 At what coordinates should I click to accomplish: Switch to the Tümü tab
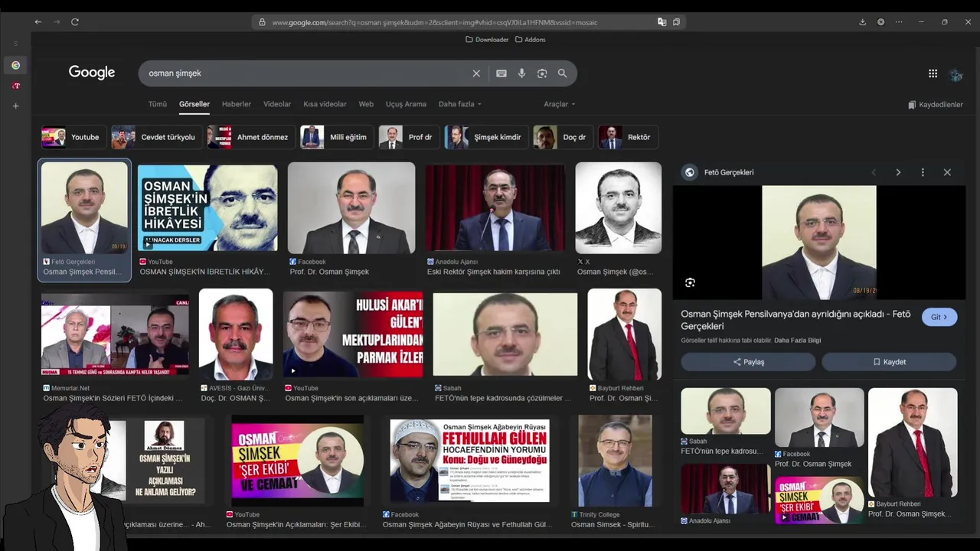tap(158, 104)
